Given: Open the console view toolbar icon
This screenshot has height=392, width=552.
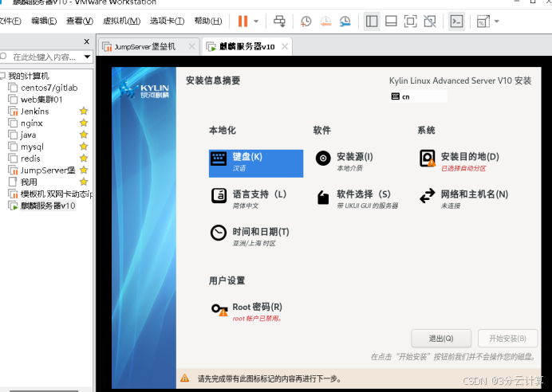Looking at the screenshot, I should 456,22.
